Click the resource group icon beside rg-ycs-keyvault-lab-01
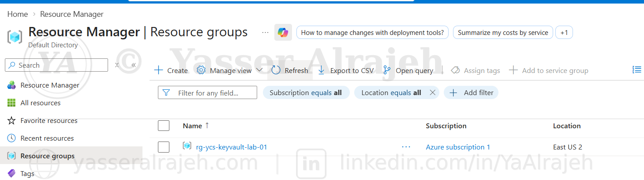Image resolution: width=644 pixels, height=180 pixels. [x=187, y=146]
